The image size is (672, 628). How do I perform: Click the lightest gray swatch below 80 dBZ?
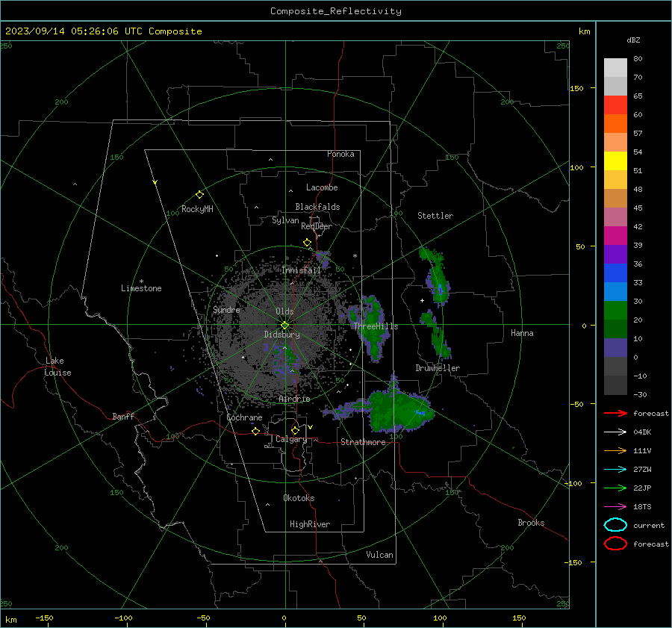tap(615, 68)
